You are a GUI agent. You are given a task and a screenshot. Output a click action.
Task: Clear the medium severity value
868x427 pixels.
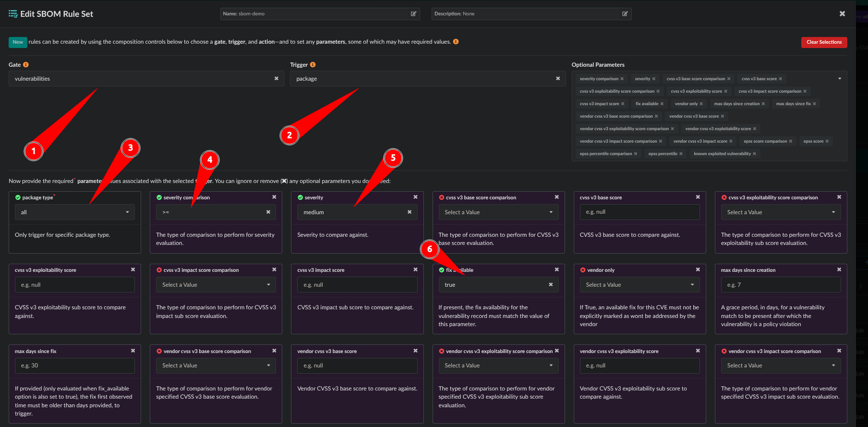[409, 212]
